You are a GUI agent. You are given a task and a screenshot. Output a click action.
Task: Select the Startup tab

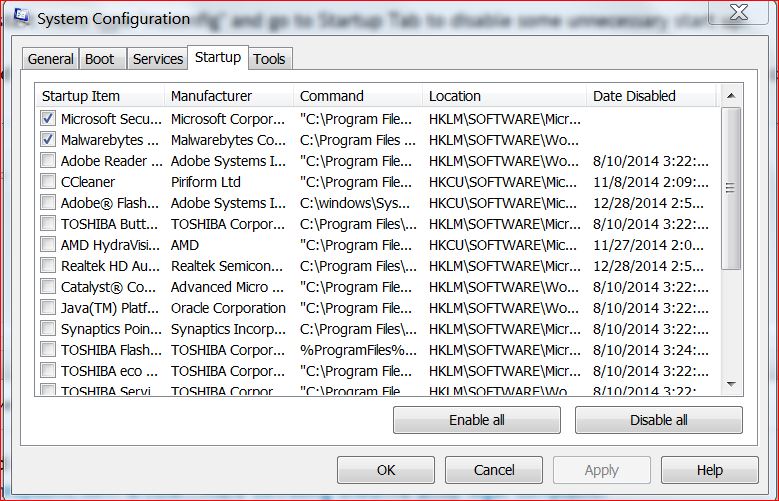click(218, 58)
